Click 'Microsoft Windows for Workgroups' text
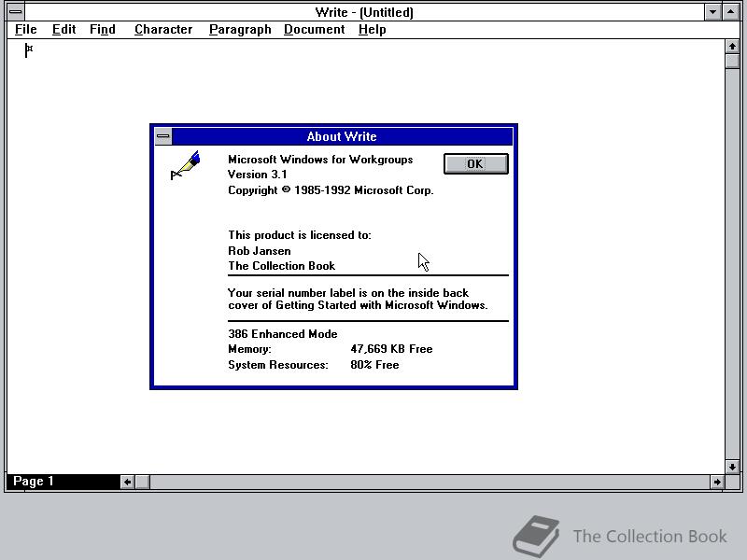Viewport: 747px width, 560px height. pos(320,160)
